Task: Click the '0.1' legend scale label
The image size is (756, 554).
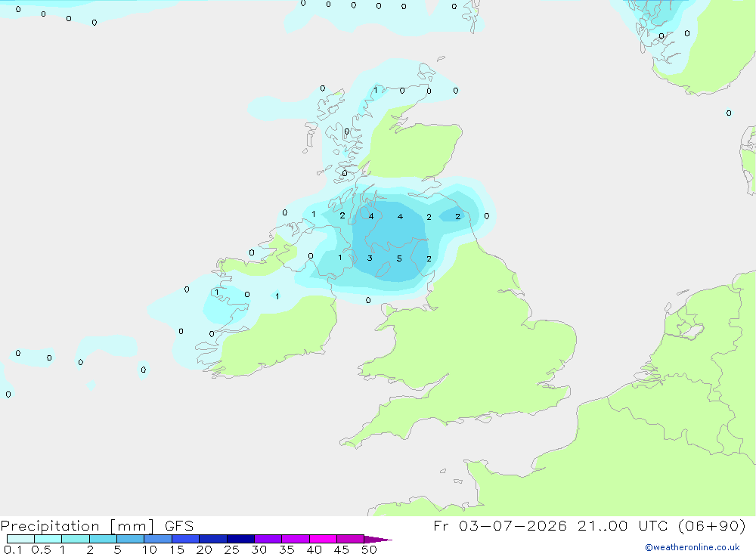Action: click(13, 549)
